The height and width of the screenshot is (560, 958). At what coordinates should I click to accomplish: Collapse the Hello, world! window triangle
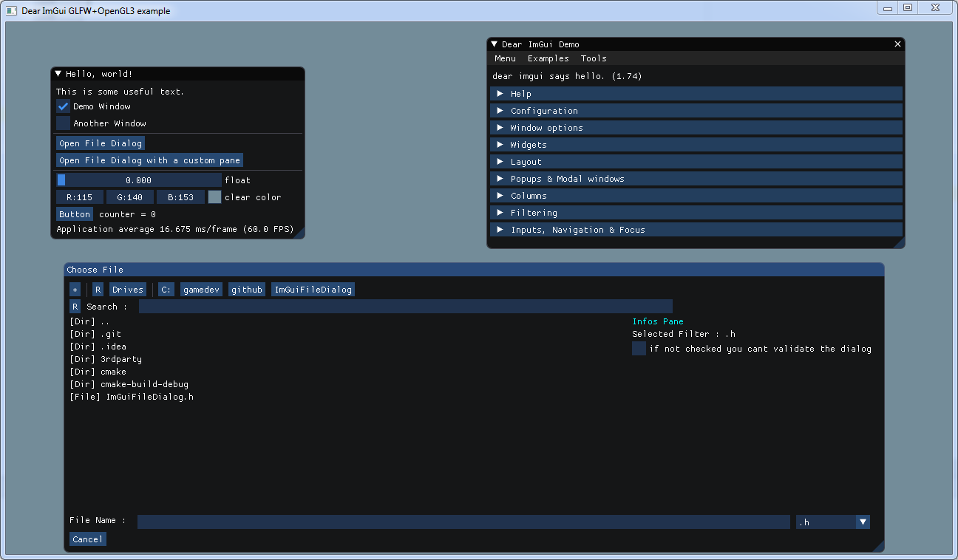tap(58, 74)
